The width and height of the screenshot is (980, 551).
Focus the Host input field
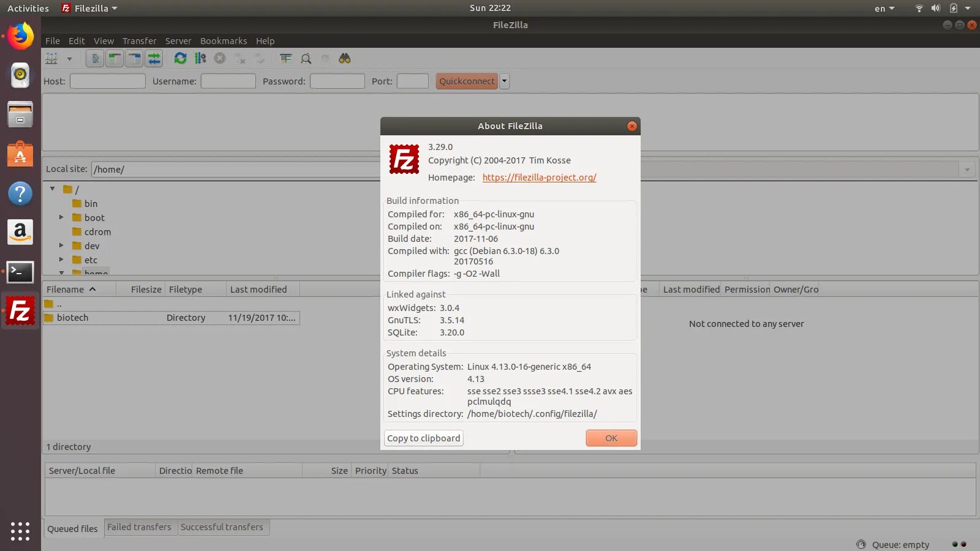click(x=108, y=81)
